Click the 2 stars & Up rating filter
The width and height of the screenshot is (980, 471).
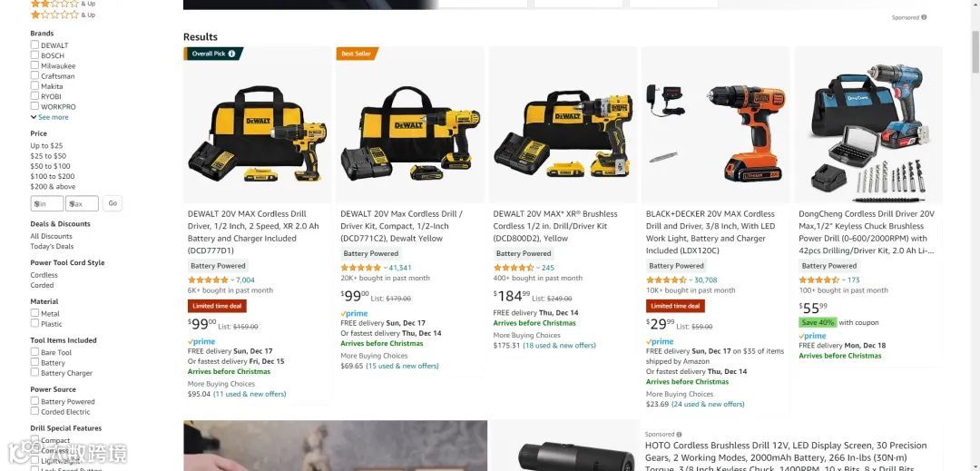[63, 3]
